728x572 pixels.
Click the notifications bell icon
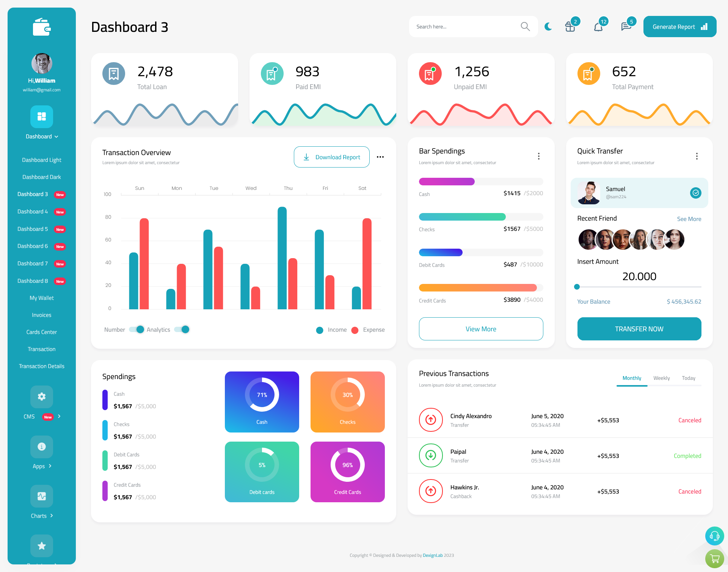[599, 27]
